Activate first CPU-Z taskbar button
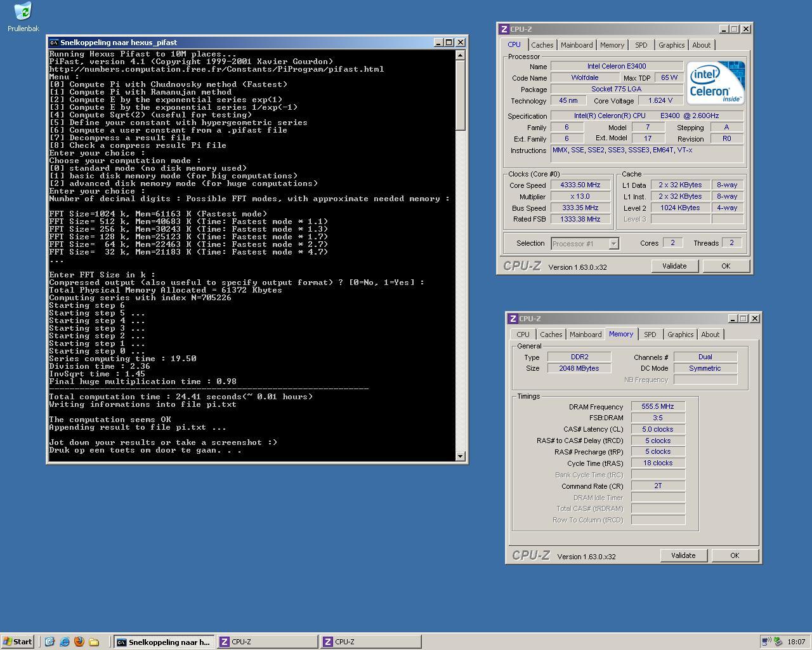Viewport: 812px width, 650px height. point(267,642)
